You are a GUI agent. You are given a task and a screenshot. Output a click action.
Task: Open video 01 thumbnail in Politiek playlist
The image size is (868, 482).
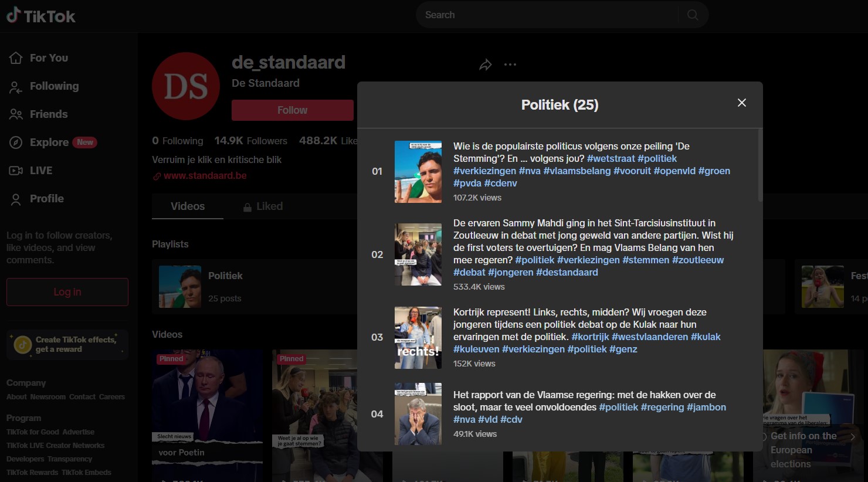[x=418, y=172]
